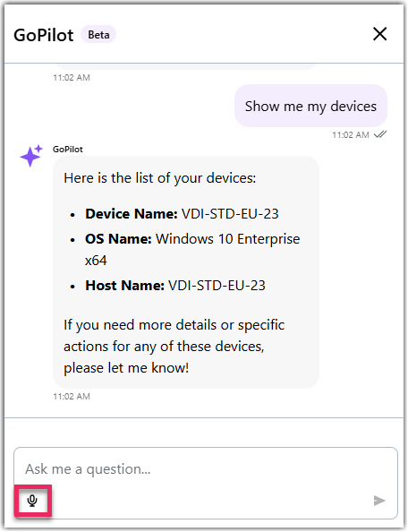Click the GoPilot panel title
Screen dimensions: 408x532
click(x=43, y=35)
